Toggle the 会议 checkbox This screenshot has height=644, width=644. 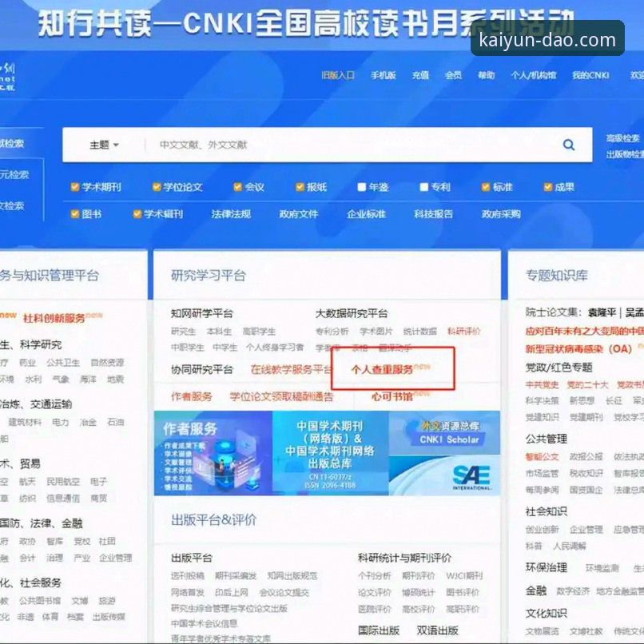(x=237, y=187)
